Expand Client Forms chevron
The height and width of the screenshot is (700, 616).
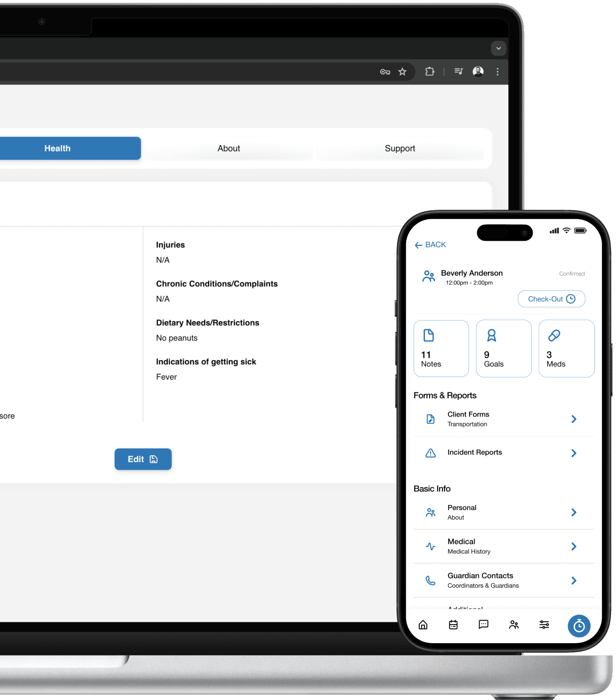[574, 419]
